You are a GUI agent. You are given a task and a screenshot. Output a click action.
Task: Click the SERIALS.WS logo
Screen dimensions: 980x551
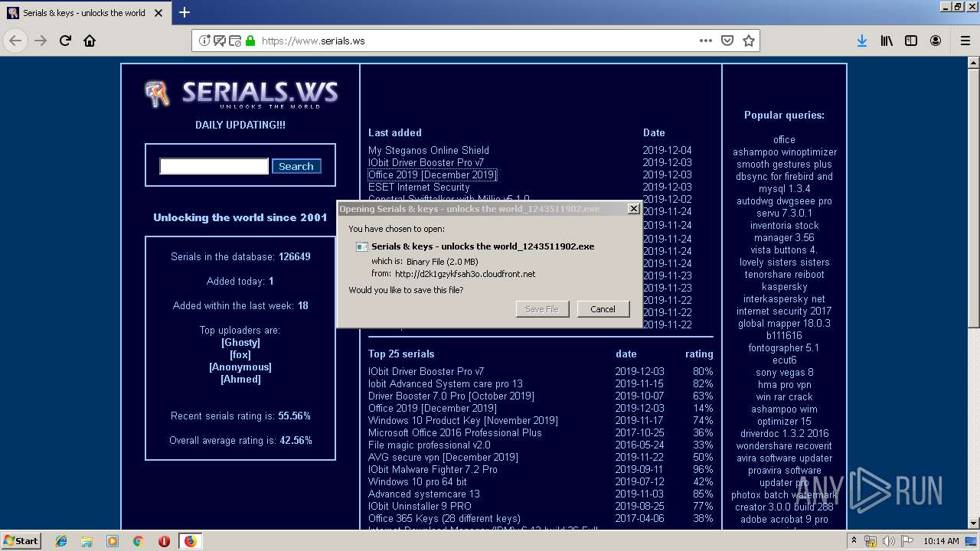coord(240,94)
